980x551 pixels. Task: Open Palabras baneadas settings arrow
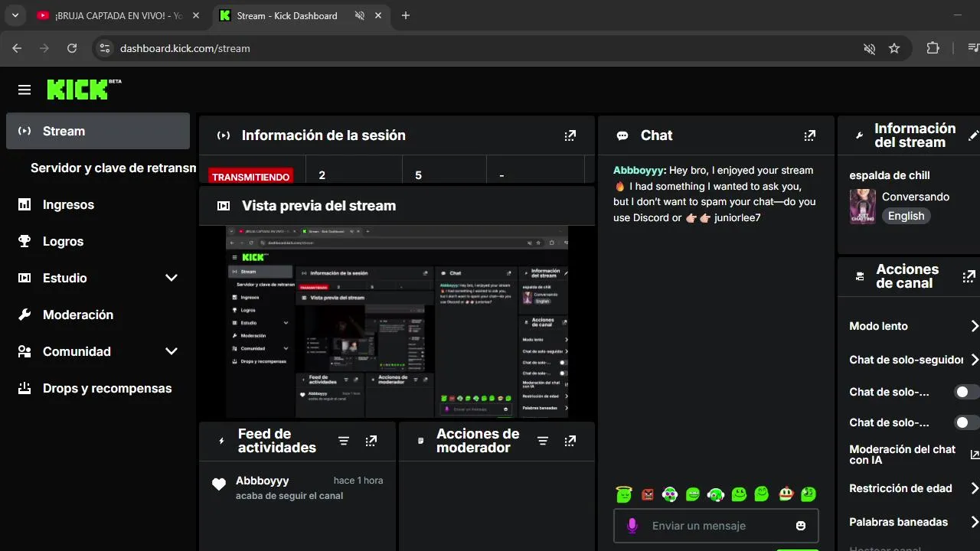[x=974, y=522]
